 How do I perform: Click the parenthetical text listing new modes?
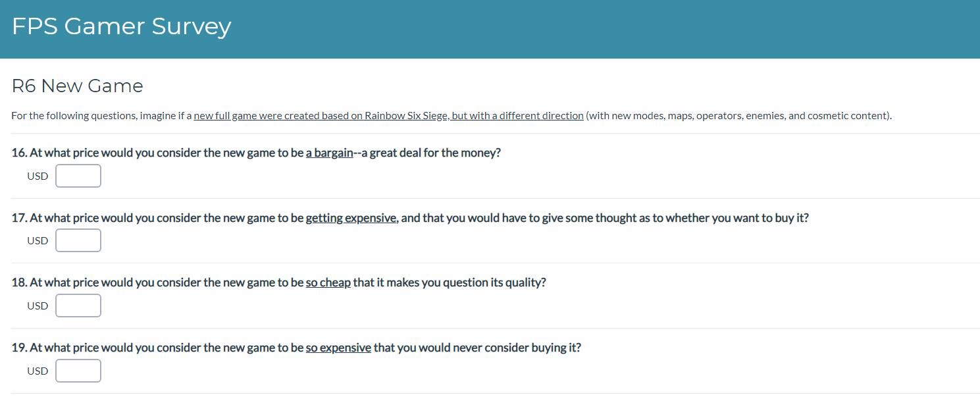738,116
